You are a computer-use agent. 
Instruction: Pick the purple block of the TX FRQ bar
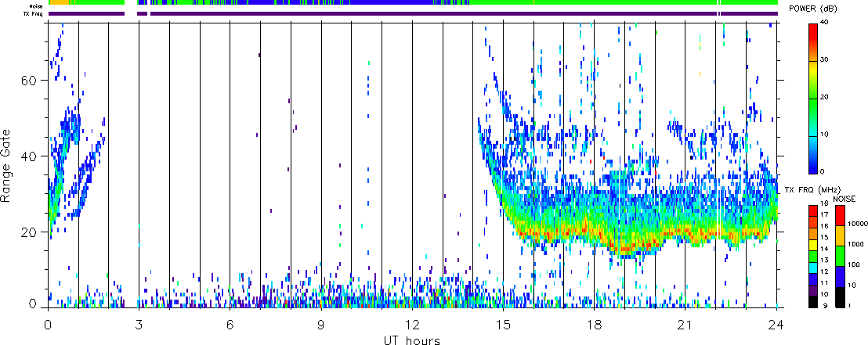click(x=813, y=291)
